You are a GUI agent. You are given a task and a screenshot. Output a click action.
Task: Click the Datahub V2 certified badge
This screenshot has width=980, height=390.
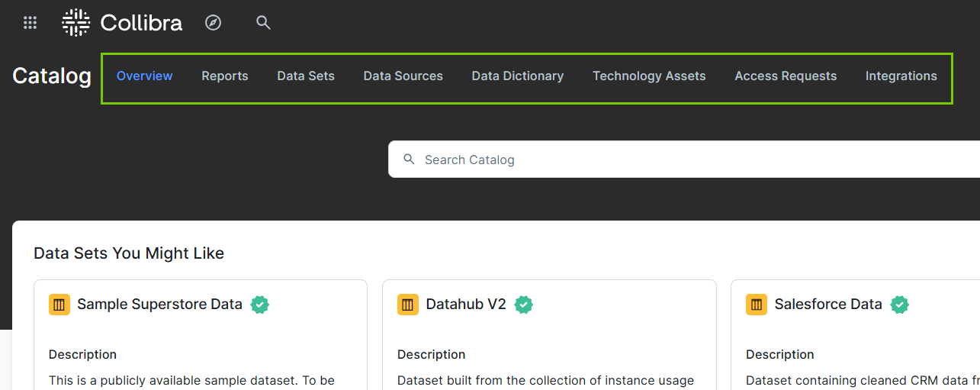click(x=523, y=305)
